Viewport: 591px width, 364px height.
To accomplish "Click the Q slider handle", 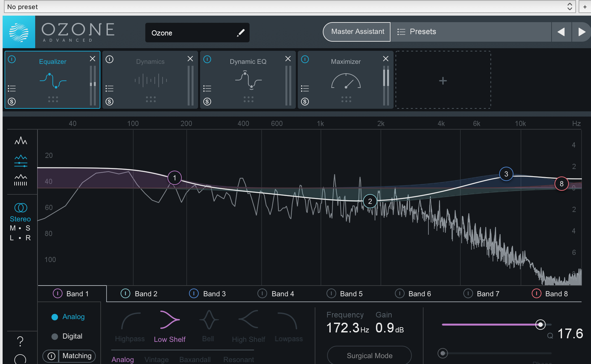I will [540, 324].
